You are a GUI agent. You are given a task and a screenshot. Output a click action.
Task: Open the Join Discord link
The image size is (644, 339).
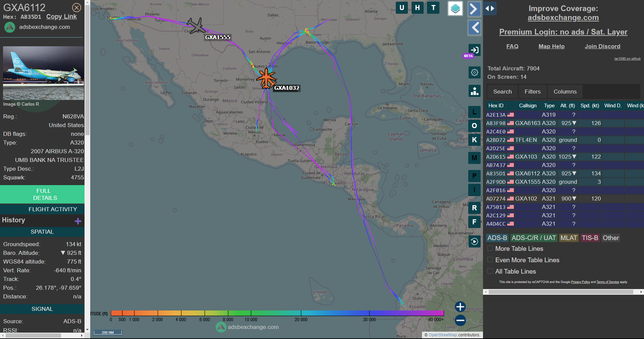click(x=602, y=47)
